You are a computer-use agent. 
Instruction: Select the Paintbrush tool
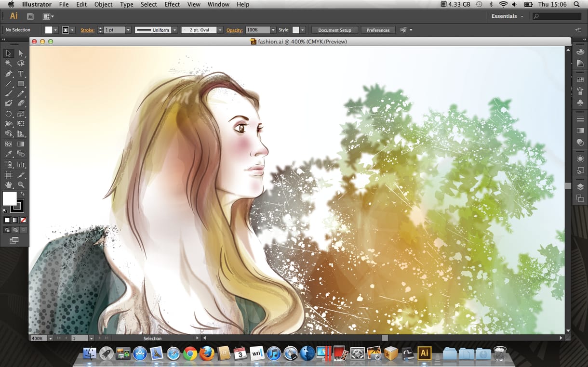(x=9, y=94)
